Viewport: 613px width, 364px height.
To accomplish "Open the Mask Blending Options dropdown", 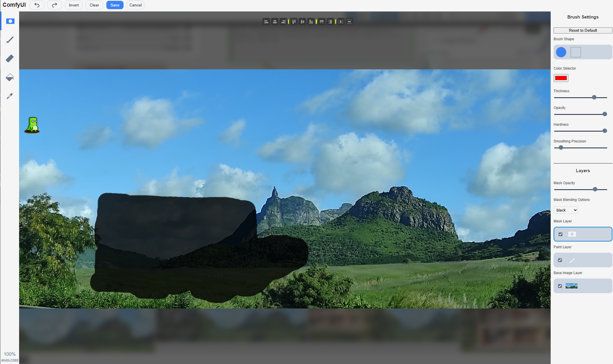I will click(x=566, y=210).
